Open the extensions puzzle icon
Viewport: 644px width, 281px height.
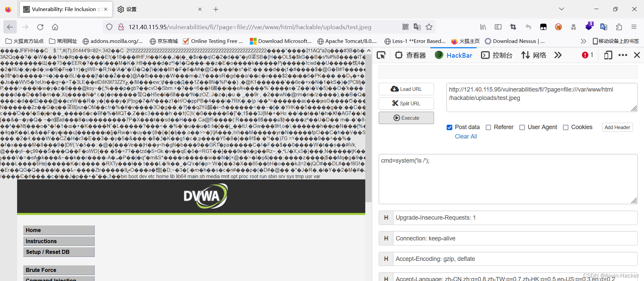619,27
